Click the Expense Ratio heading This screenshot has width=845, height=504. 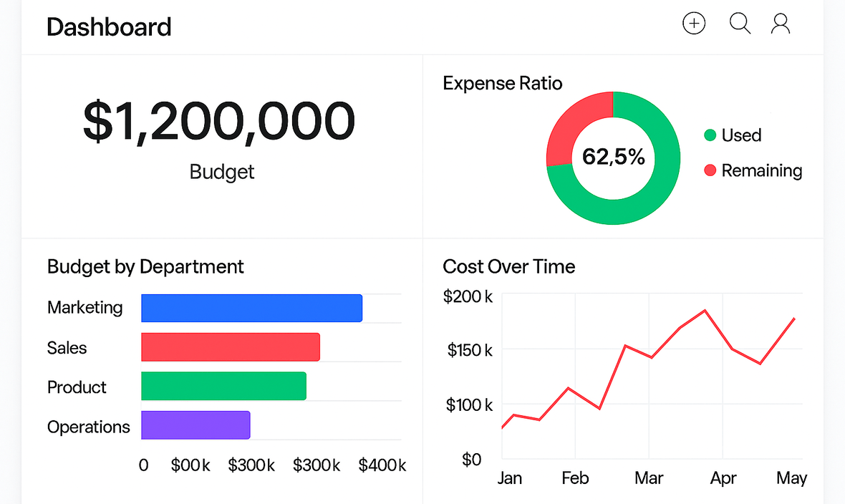[503, 83]
